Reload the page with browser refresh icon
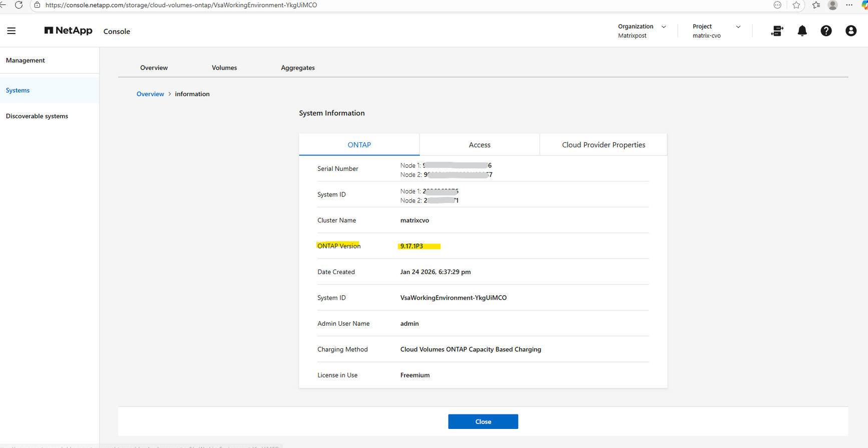The image size is (868, 448). (x=19, y=5)
